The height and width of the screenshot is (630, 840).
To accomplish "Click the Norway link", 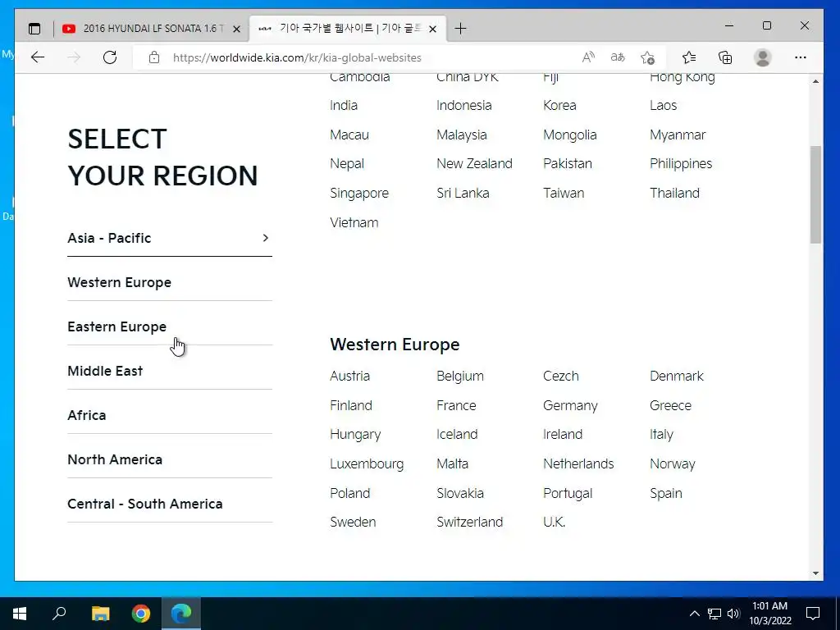I will coord(673,464).
